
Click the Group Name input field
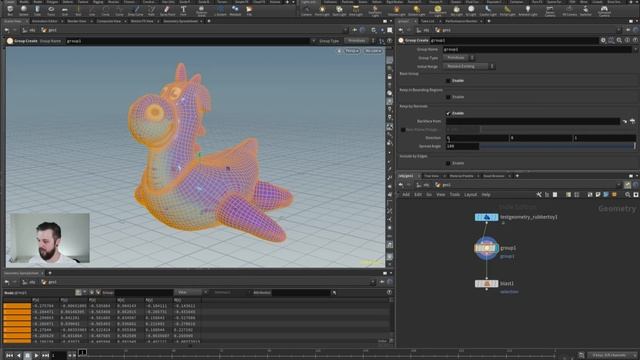tap(538, 49)
